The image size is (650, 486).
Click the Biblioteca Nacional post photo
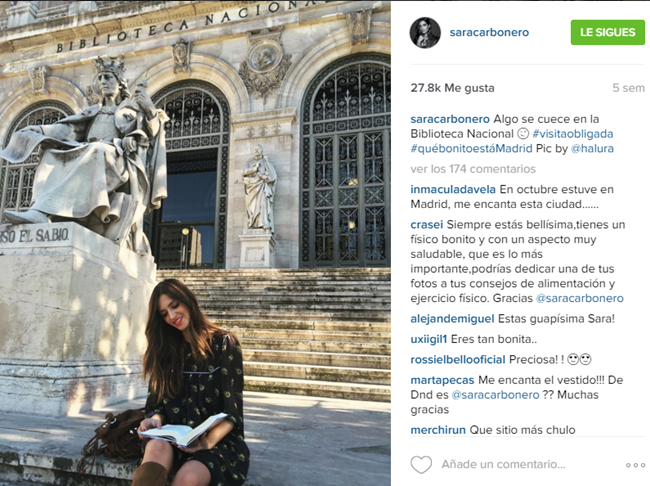pos(195,243)
